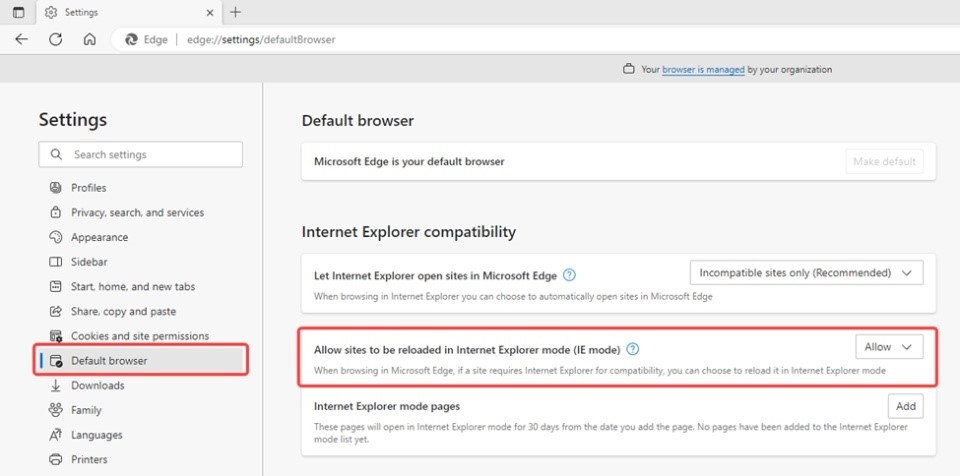Select Privacy, search, and services

tap(137, 212)
